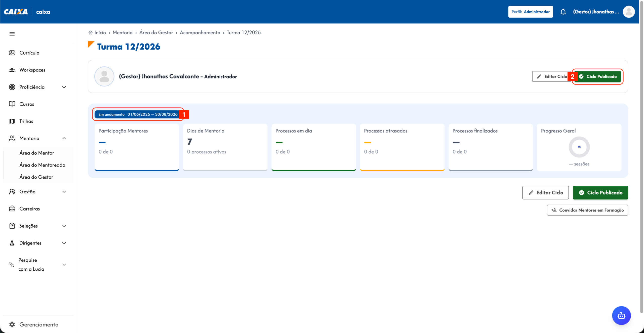The width and height of the screenshot is (644, 333).
Task: Click the Editar Ciclo button in header card
Action: pos(551,76)
